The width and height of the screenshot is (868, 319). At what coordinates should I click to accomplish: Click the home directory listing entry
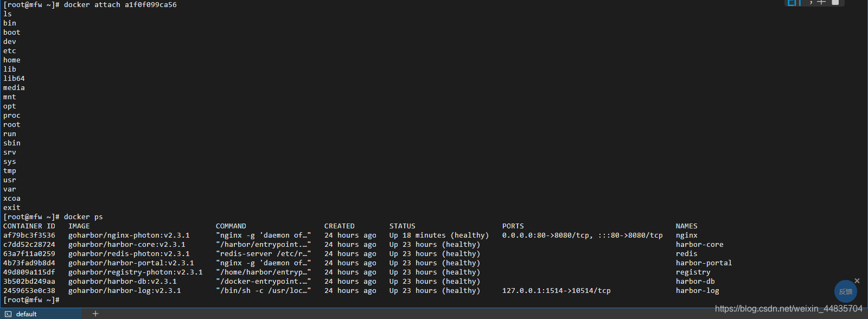pos(12,60)
